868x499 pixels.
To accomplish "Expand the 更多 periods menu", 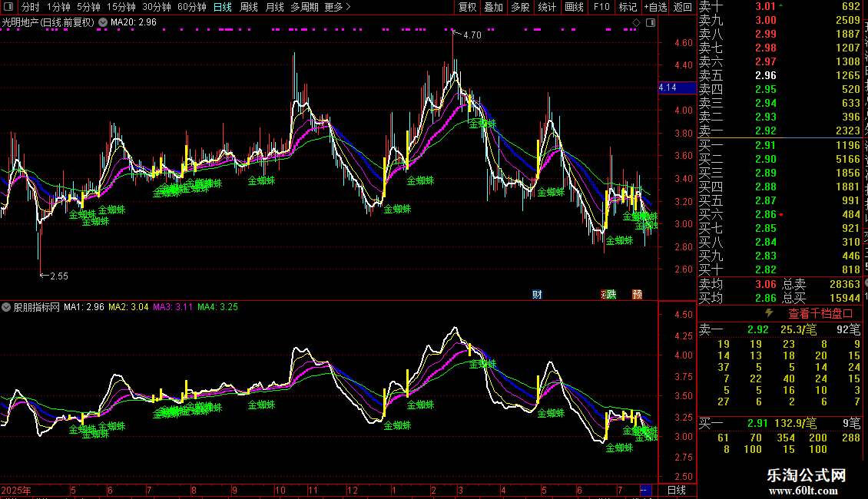I will click(338, 7).
